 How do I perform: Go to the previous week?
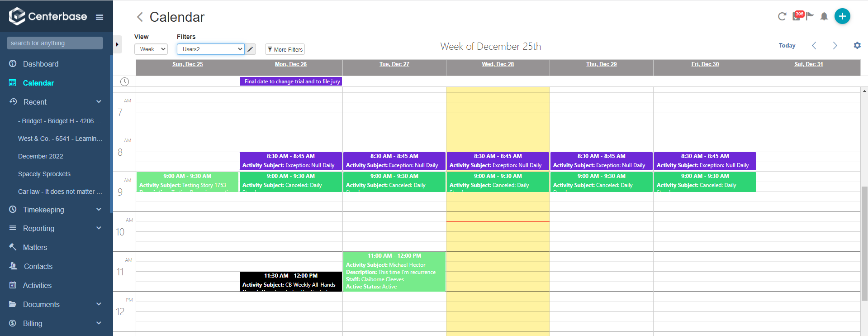coord(814,45)
